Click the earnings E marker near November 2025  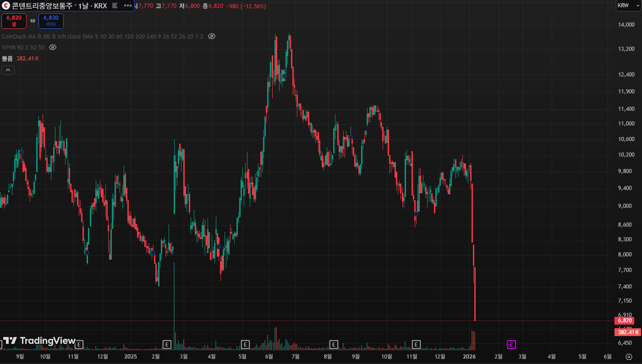coord(417,344)
